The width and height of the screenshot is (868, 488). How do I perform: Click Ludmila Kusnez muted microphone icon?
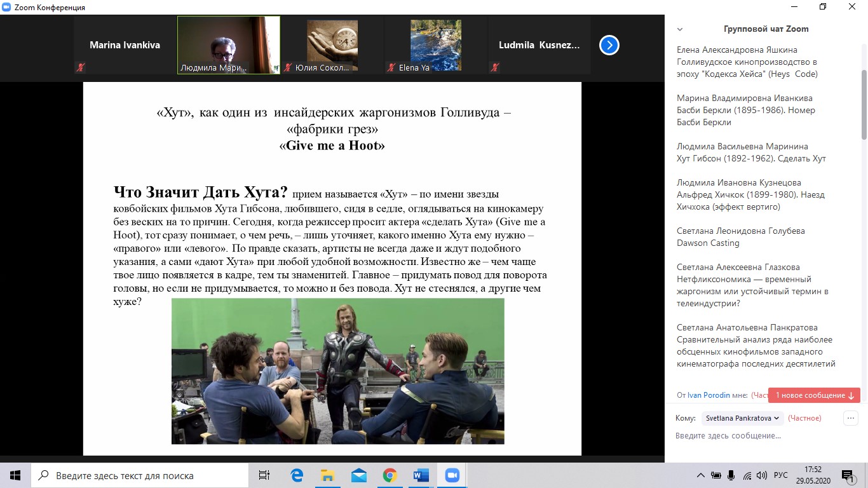[x=495, y=67]
